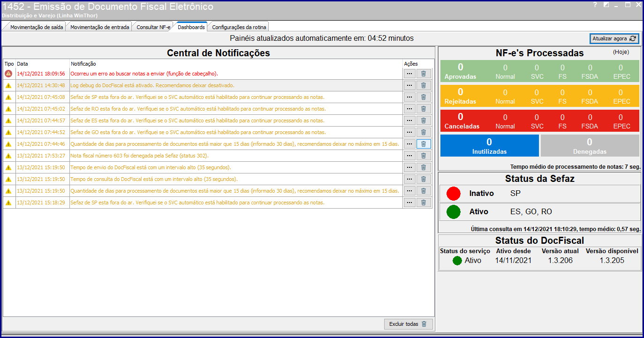This screenshot has width=644, height=338.
Task: Open the 'Consultar NF-e' tab
Action: 153,27
